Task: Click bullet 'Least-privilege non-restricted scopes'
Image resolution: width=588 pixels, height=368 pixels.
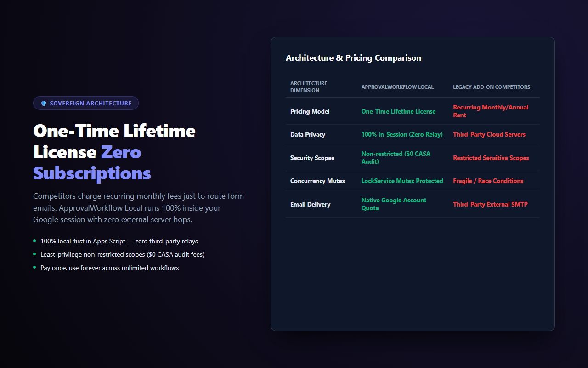Action: tap(122, 254)
